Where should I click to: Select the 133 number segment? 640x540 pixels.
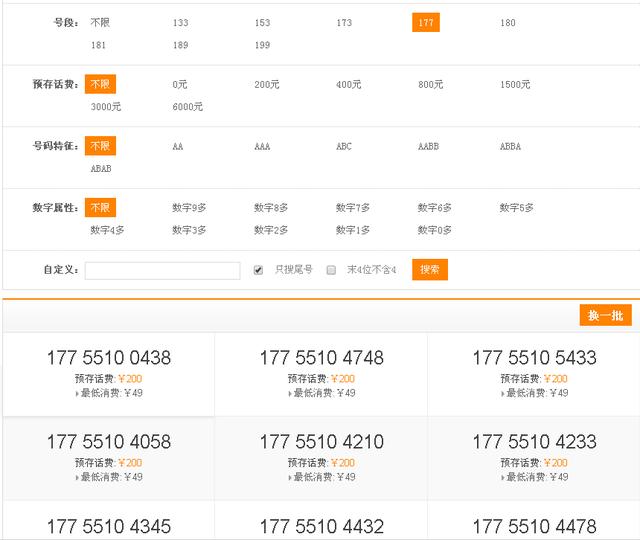(x=180, y=23)
